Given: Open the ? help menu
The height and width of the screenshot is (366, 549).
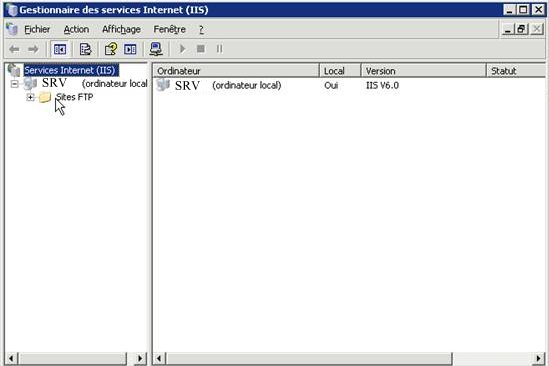Looking at the screenshot, I should (201, 29).
